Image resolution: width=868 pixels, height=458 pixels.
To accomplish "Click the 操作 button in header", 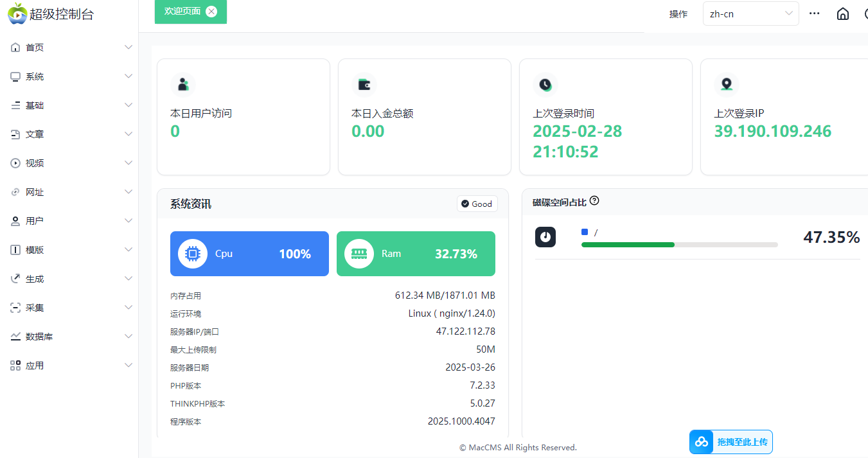I will pyautogui.click(x=678, y=14).
